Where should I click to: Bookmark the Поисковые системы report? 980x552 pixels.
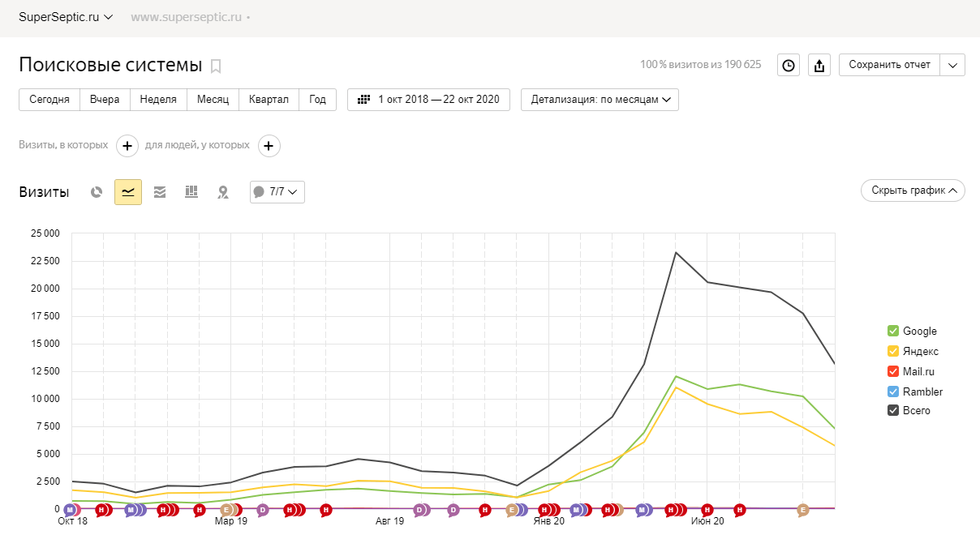216,66
